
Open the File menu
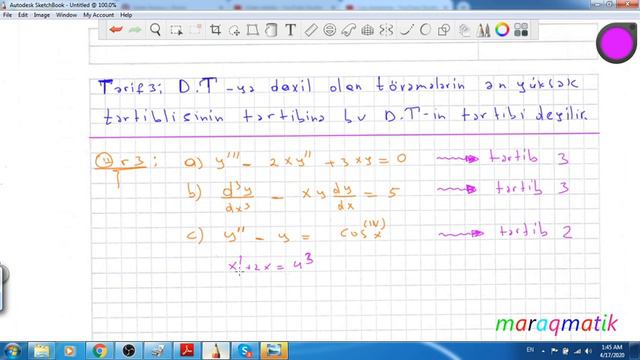point(7,15)
